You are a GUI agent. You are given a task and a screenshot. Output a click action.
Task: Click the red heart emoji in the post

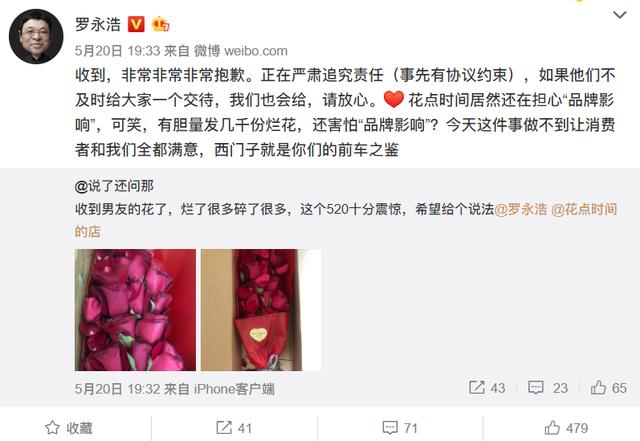coord(393,100)
